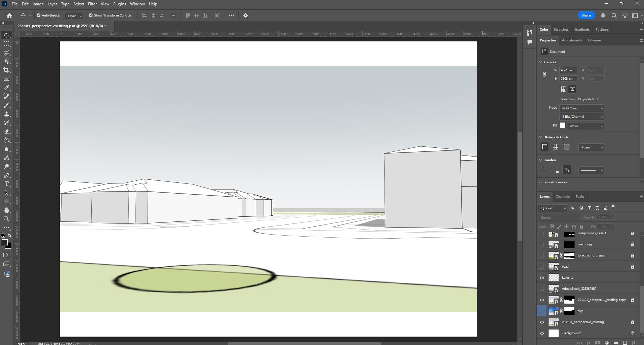644x345 pixels.
Task: Select the Rectangular Marquee tool
Action: coord(6,44)
